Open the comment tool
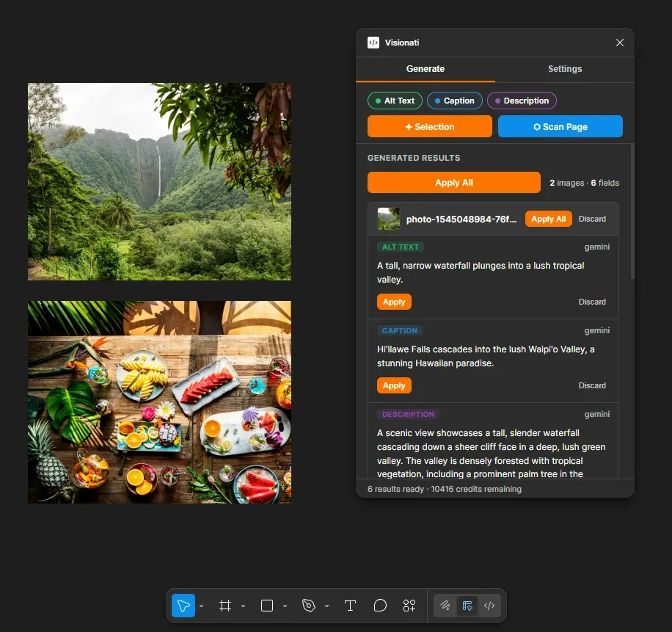 (380, 606)
